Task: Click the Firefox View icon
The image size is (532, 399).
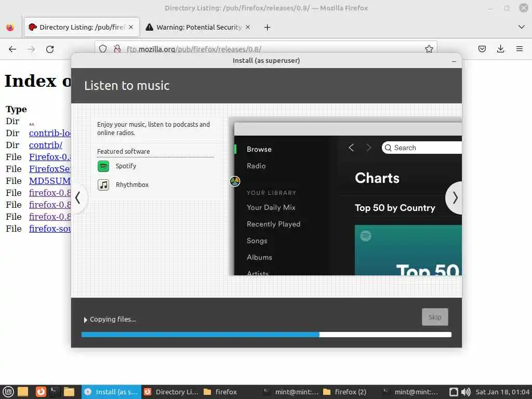Action: click(10, 27)
